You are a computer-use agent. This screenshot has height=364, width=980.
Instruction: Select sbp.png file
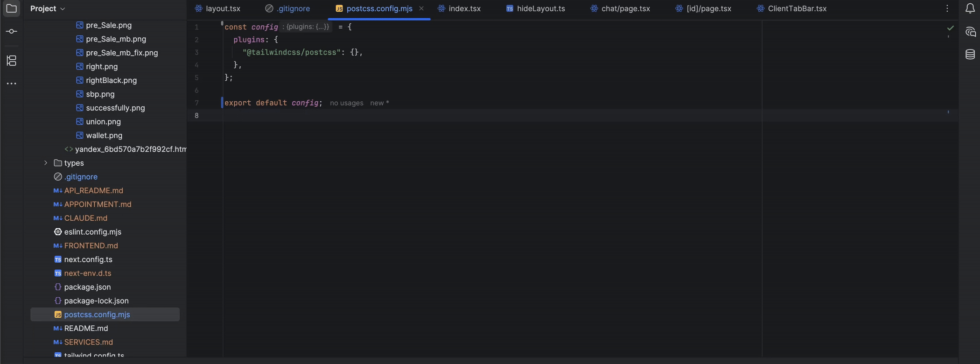tap(100, 94)
